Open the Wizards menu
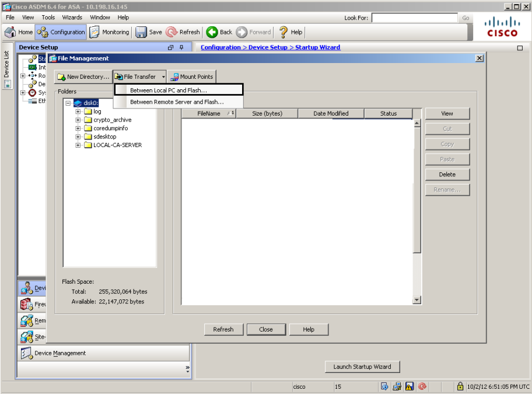Viewport: 532px width, 394px height. point(72,18)
